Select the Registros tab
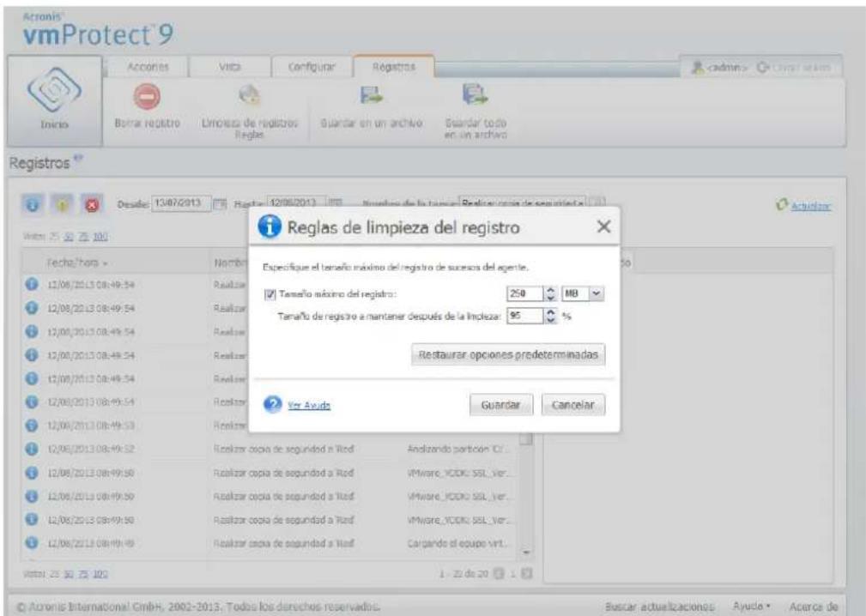Image resolution: width=866 pixels, height=616 pixels. tap(394, 67)
